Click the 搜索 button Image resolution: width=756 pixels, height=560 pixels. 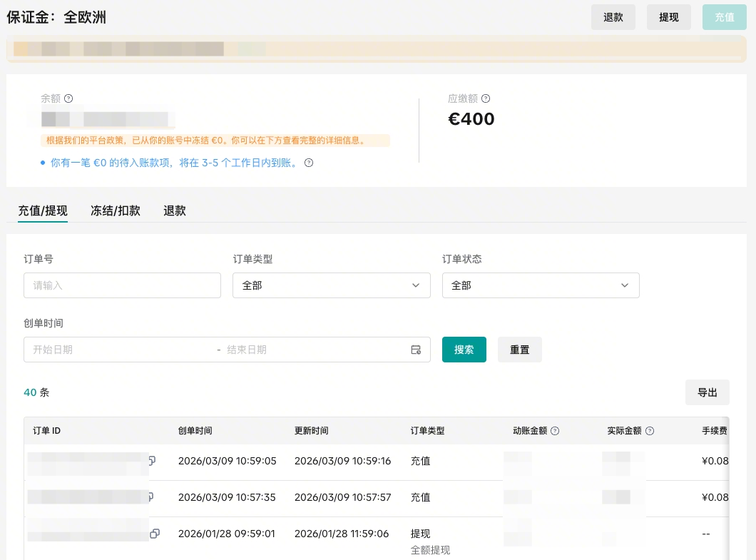tap(464, 350)
